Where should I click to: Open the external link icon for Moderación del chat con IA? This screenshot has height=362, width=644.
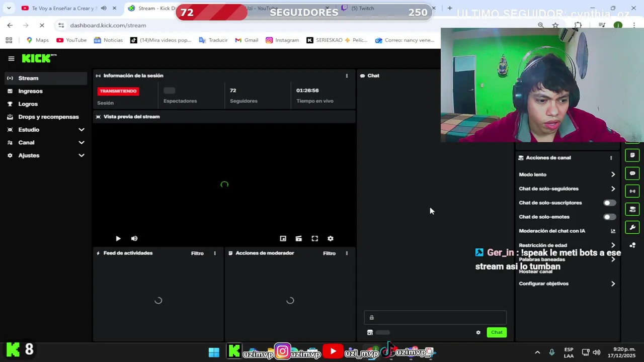pyautogui.click(x=613, y=231)
